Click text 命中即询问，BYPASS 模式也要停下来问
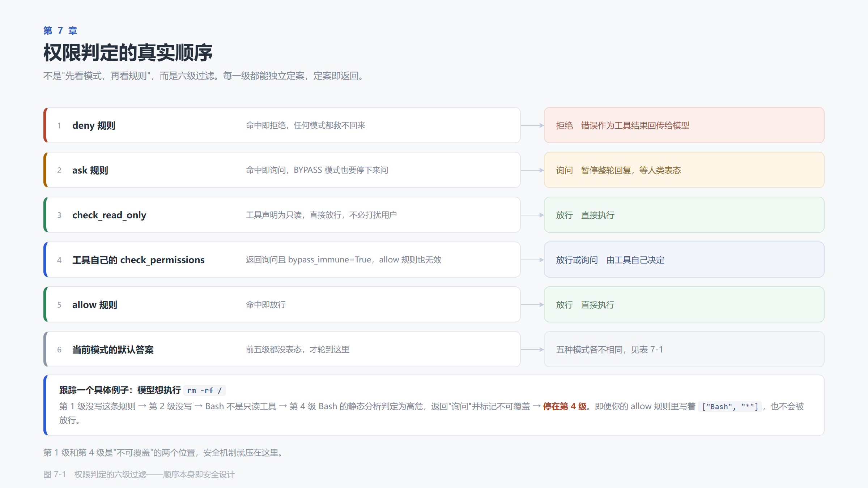Image resolution: width=868 pixels, height=488 pixels. 317,170
